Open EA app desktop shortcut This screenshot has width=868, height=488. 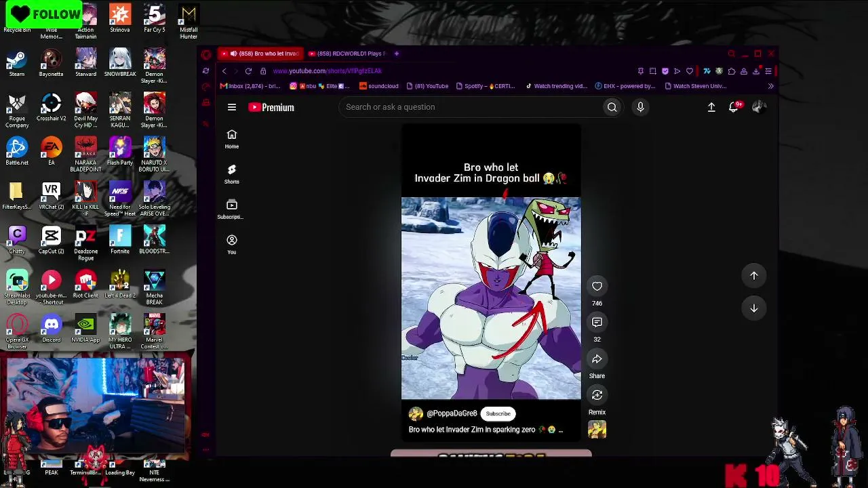tap(51, 152)
